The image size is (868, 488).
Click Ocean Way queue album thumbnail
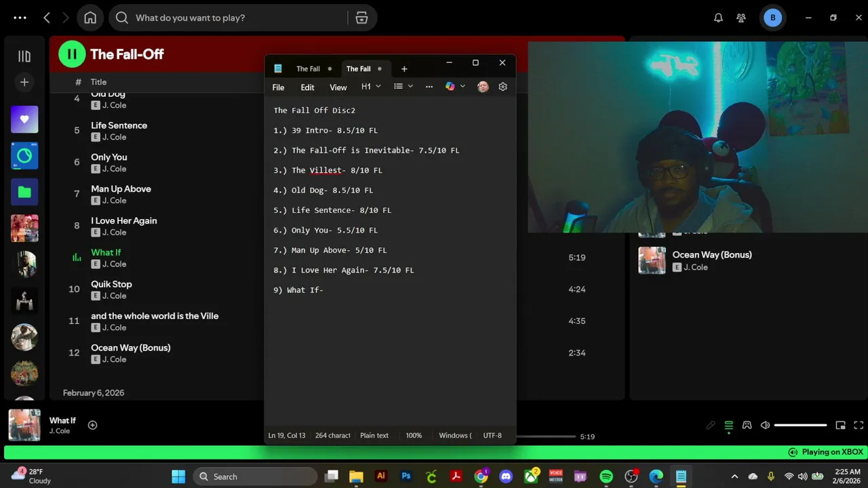tap(652, 260)
